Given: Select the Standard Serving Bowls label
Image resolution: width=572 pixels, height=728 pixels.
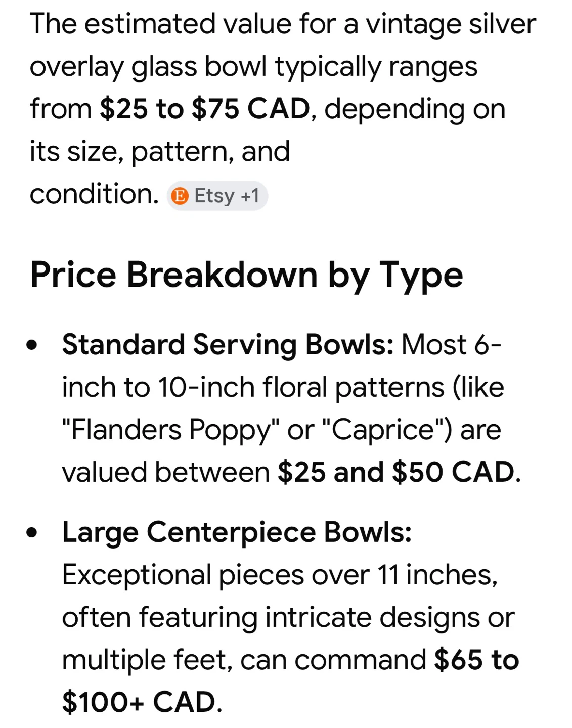Looking at the screenshot, I should point(228,345).
